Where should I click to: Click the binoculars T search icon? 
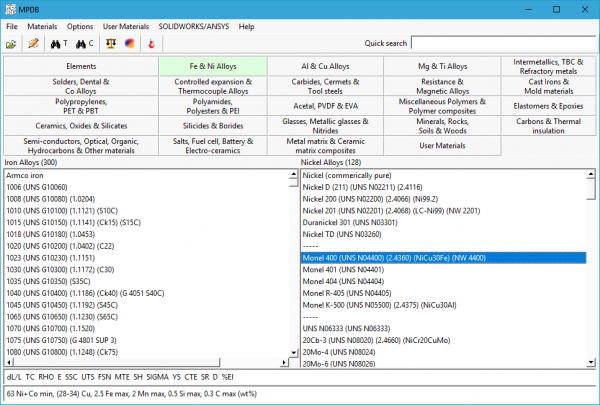pos(59,44)
